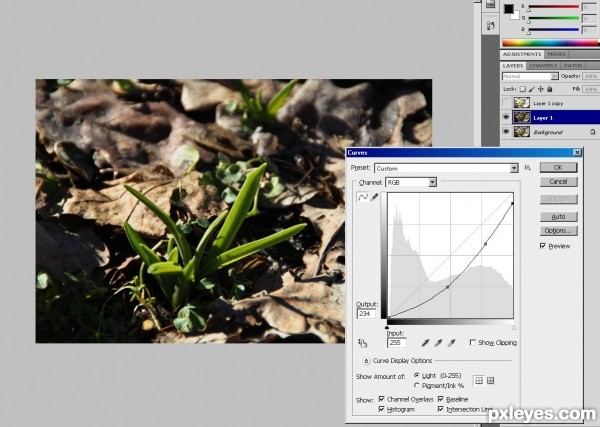The image size is (600, 427).
Task: Click the Input value field
Action: 397,342
